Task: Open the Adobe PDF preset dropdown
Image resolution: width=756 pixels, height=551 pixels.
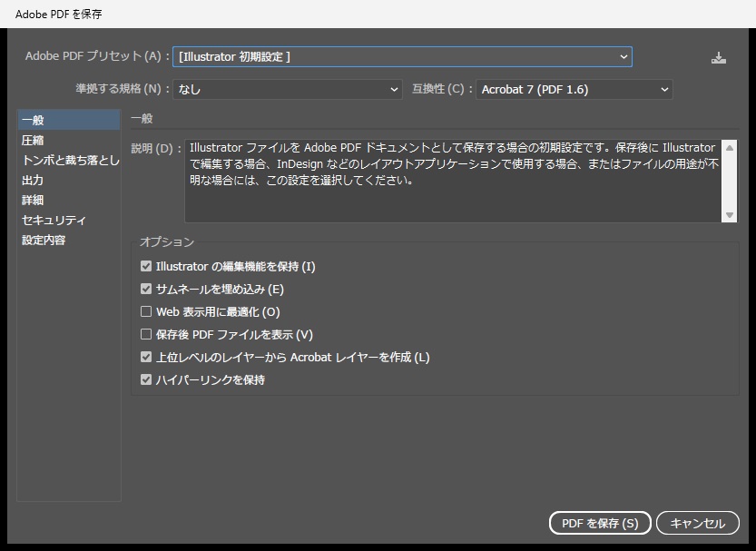Action: (x=402, y=57)
